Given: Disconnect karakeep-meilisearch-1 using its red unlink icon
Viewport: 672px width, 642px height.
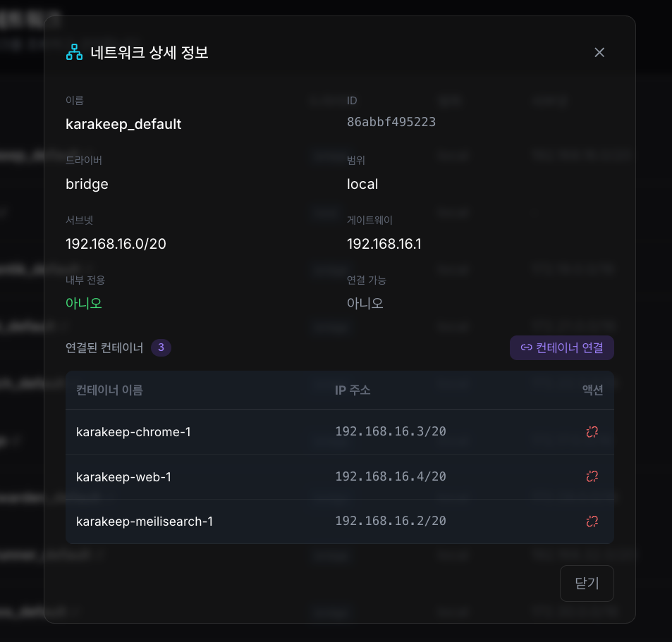Looking at the screenshot, I should click(592, 521).
